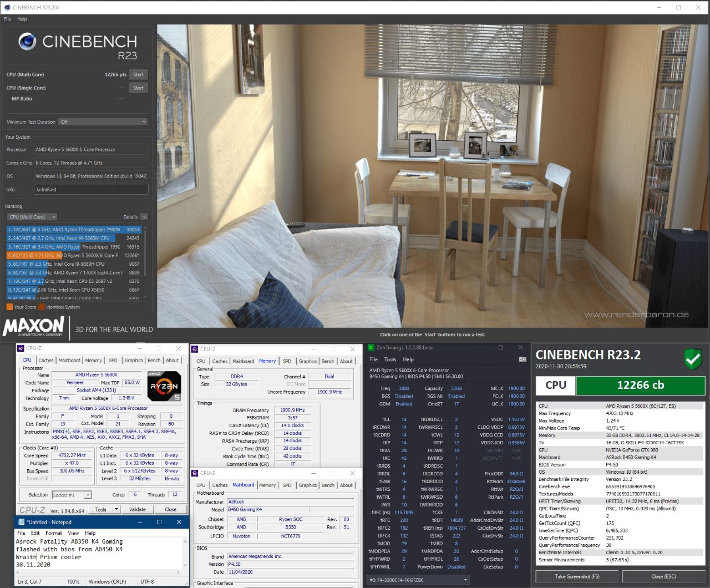
Task: Open the CPU (Multi Core) ranking dropdown
Action: pyautogui.click(x=32, y=217)
